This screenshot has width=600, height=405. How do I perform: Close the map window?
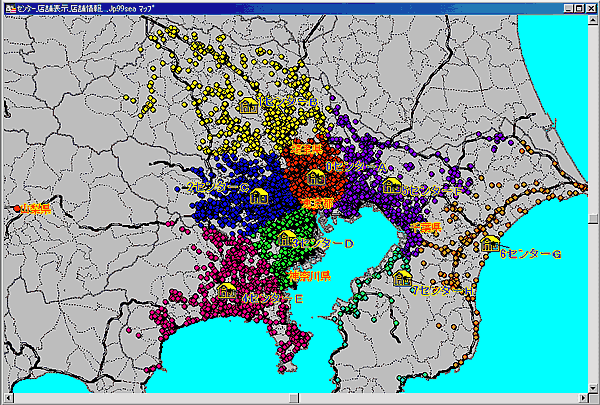click(x=591, y=8)
